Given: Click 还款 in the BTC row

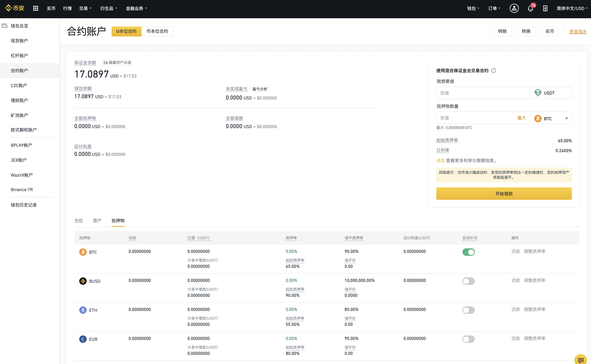Looking at the screenshot, I should point(516,251).
